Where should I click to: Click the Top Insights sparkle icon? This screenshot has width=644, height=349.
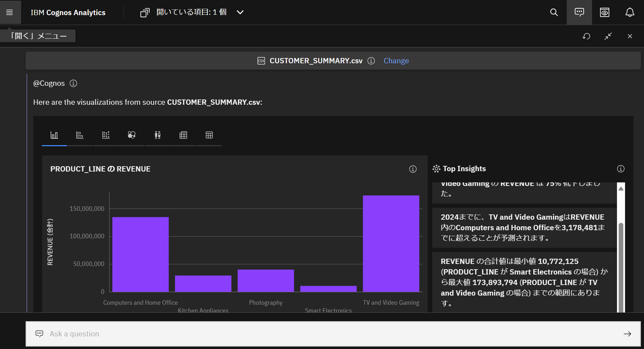(x=436, y=169)
